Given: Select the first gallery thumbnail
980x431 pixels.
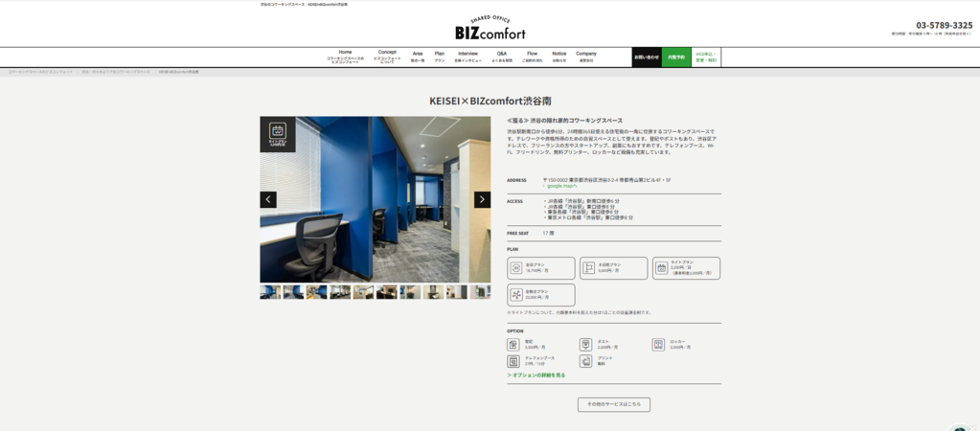Looking at the screenshot, I should (270, 292).
